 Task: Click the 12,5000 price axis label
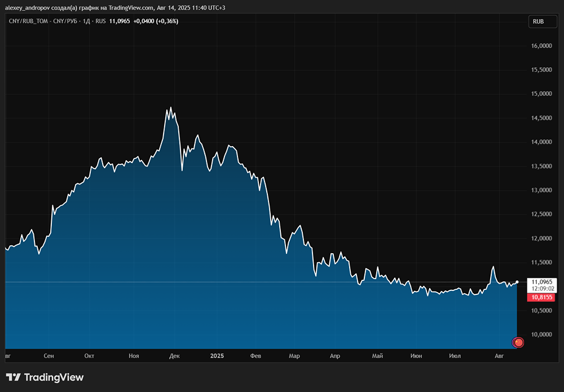coord(541,214)
